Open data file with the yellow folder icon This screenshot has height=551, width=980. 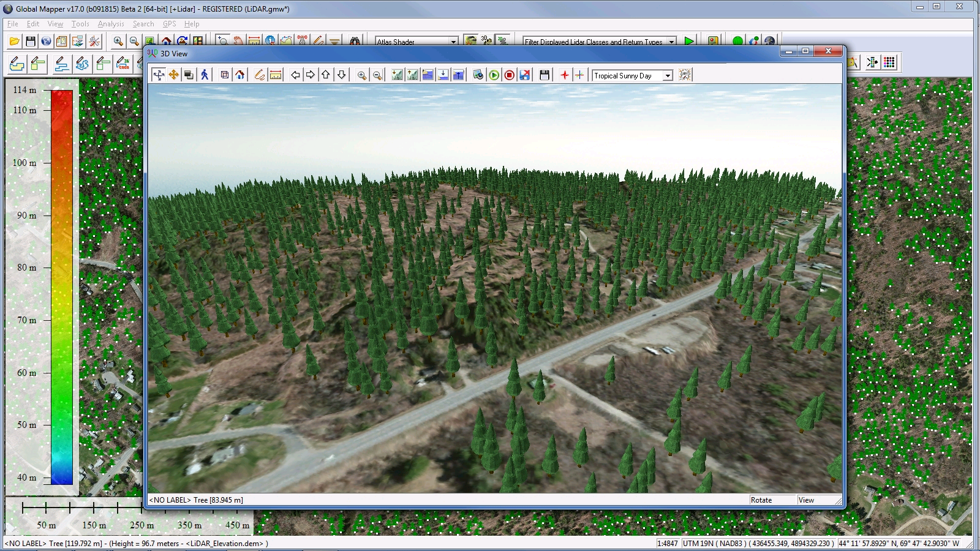(14, 41)
